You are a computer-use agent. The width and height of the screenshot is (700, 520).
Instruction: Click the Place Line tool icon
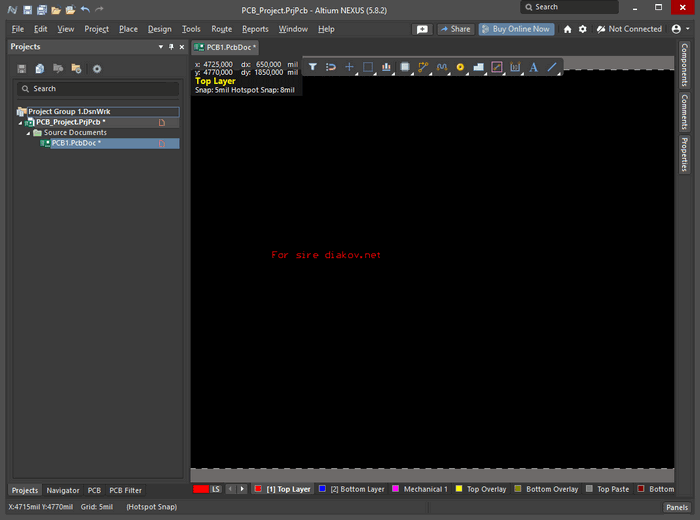click(552, 68)
